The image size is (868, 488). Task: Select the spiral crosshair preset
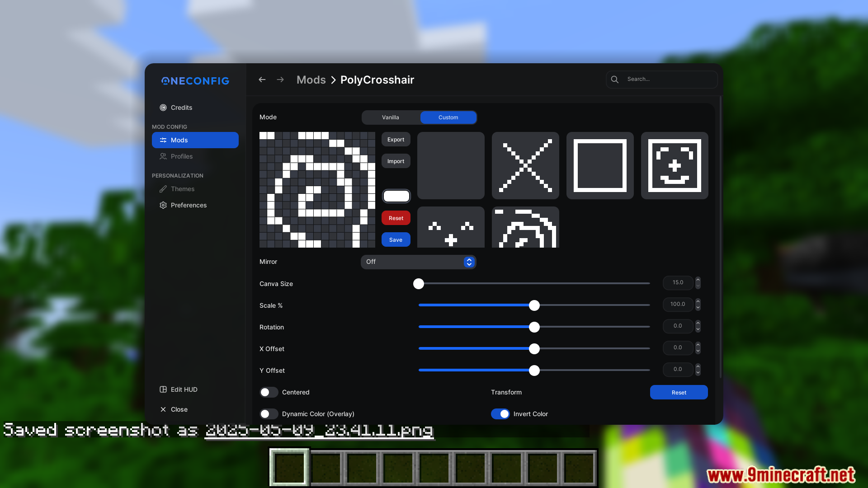pyautogui.click(x=525, y=227)
